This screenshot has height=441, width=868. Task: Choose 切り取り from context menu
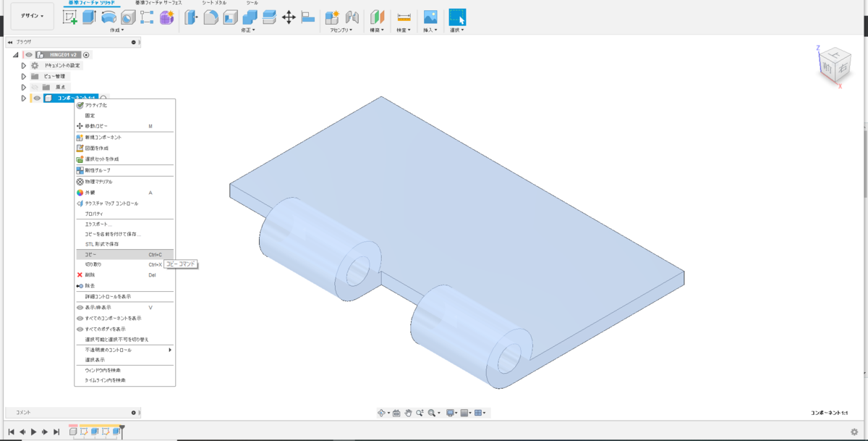[125, 264]
